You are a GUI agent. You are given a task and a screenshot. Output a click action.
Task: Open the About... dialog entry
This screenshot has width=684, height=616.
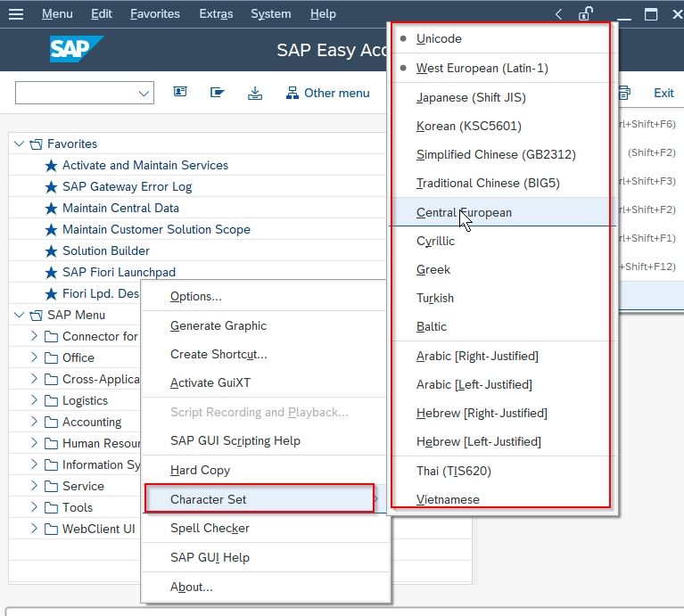[265, 587]
